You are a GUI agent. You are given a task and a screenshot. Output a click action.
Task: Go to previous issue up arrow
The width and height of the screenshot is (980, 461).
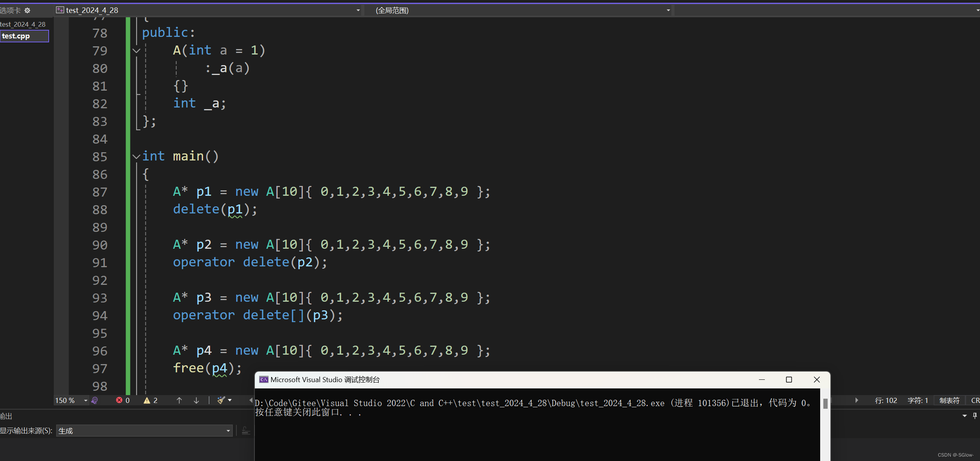click(x=179, y=400)
